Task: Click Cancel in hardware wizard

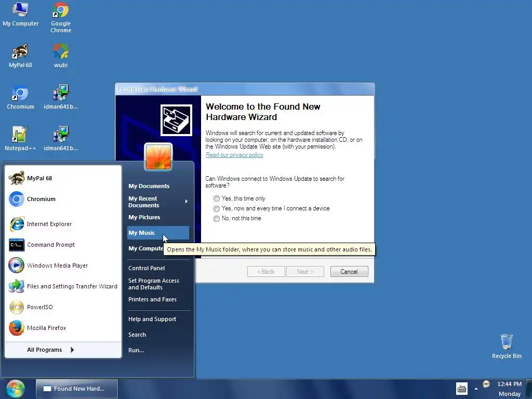Action: [x=349, y=271]
